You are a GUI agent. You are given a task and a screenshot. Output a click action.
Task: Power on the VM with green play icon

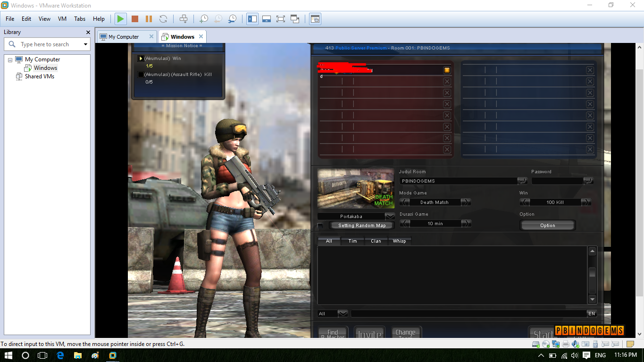coord(121,19)
